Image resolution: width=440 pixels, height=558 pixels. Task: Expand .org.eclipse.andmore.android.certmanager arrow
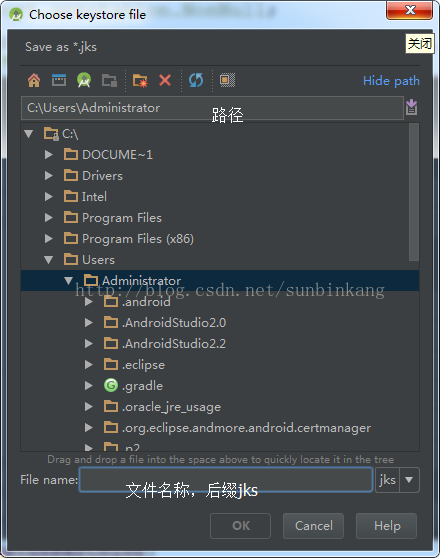point(89,428)
